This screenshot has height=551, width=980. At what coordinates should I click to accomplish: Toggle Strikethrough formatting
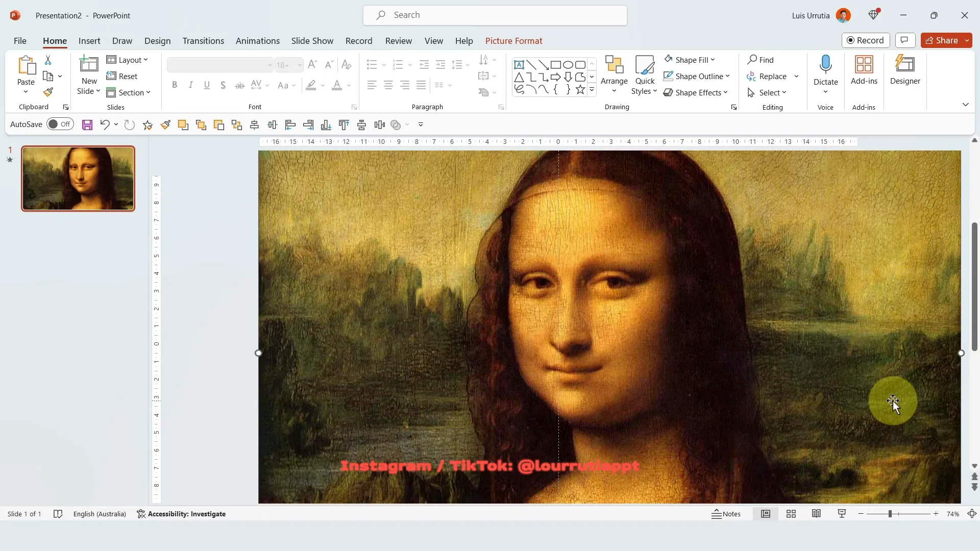coord(239,85)
